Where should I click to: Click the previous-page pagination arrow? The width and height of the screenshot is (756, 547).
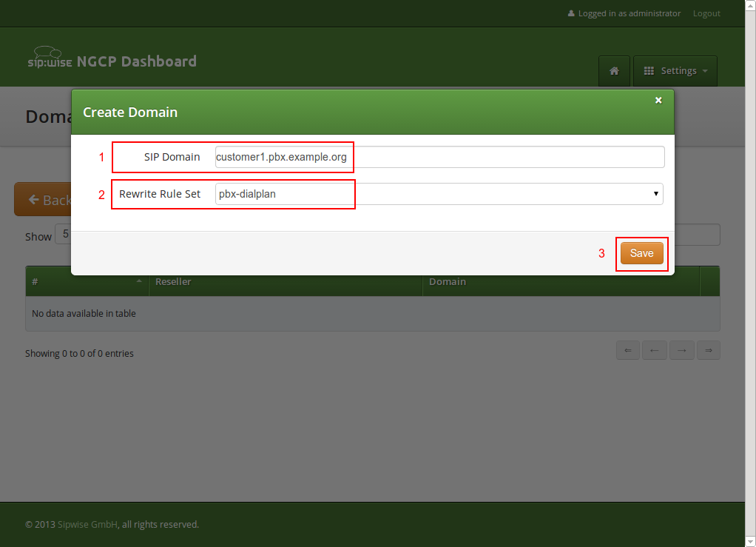654,349
